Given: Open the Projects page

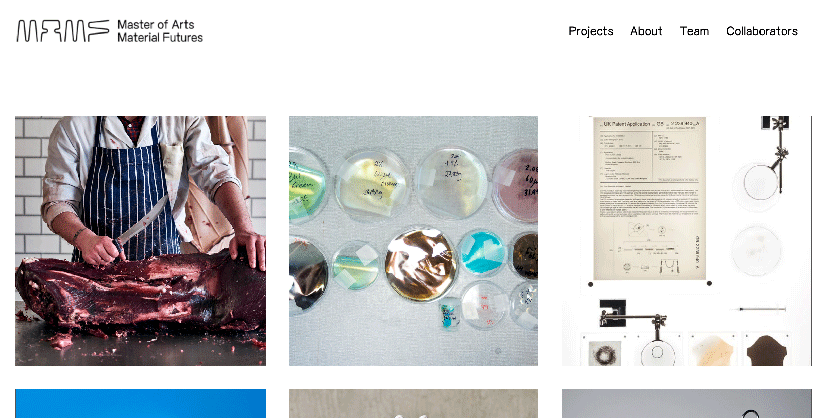Looking at the screenshot, I should (x=591, y=31).
